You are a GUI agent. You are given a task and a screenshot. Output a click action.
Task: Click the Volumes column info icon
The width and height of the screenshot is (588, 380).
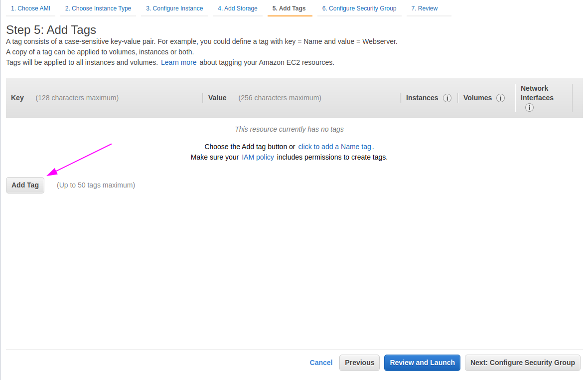click(x=500, y=98)
